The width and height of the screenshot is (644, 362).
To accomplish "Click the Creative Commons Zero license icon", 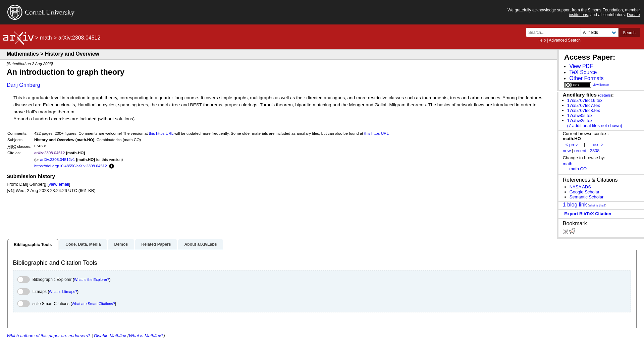I will pyautogui.click(x=577, y=85).
